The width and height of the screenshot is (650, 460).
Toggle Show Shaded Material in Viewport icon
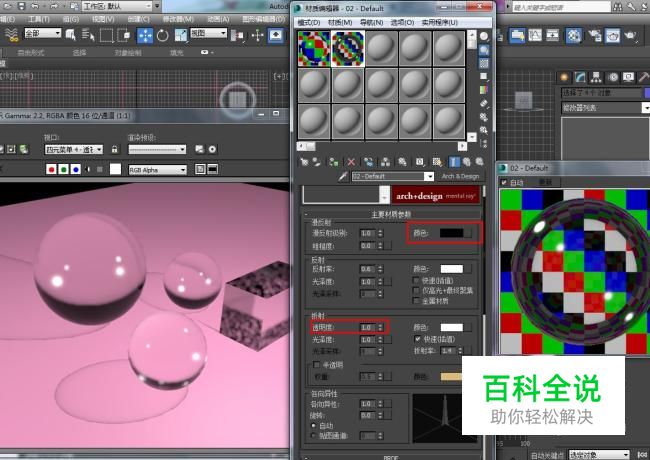[x=437, y=162]
